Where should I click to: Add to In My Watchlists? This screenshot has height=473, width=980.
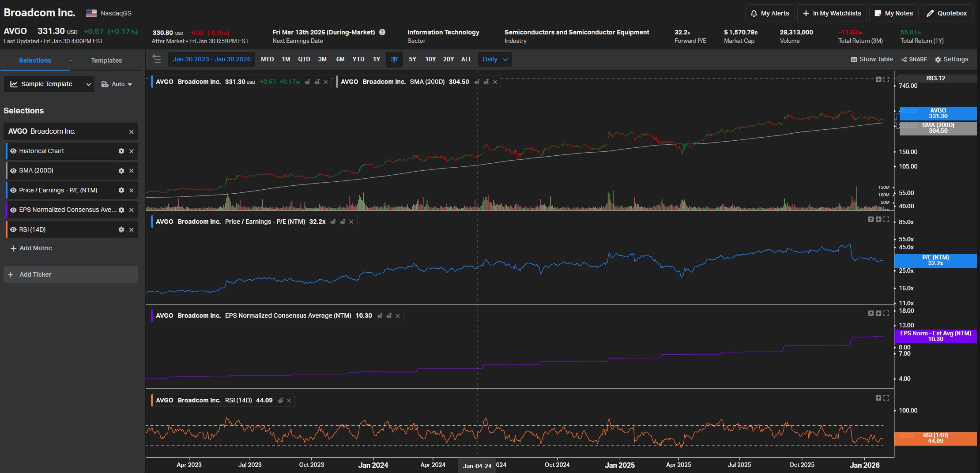point(832,13)
